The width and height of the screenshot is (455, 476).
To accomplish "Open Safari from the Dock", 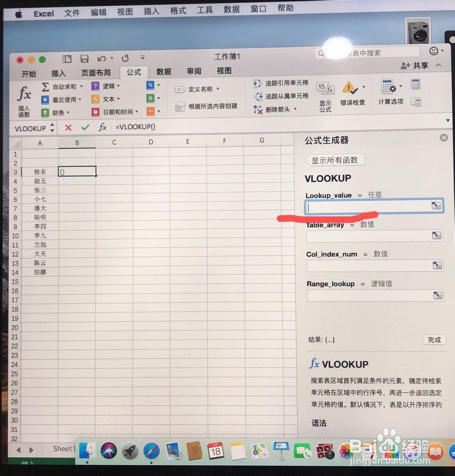I will [152, 451].
